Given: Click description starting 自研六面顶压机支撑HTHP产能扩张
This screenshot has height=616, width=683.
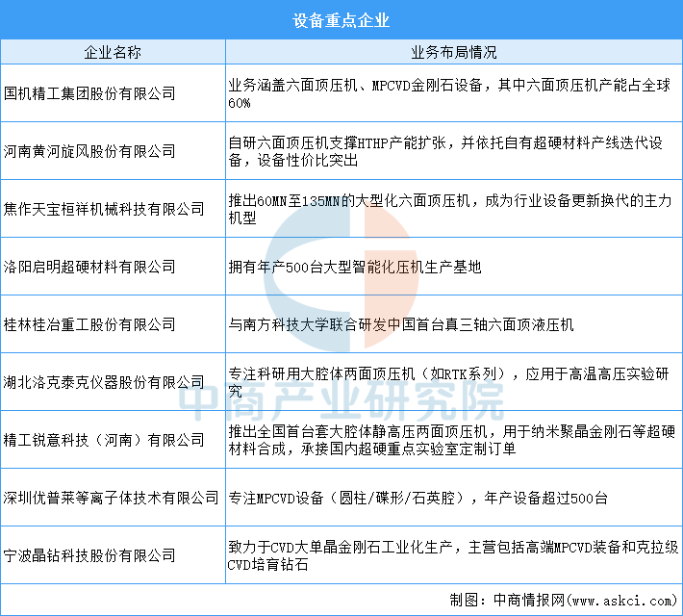Looking at the screenshot, I should point(445,151).
